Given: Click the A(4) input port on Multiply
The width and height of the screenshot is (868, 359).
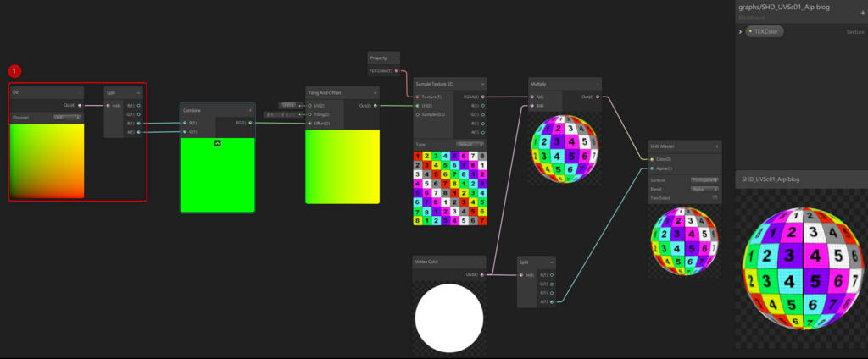Looking at the screenshot, I should [532, 97].
